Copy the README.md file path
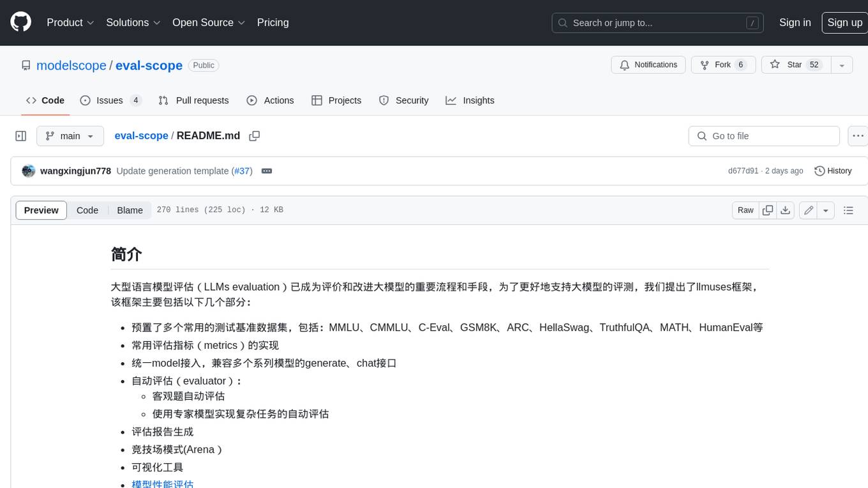Screen dimensions: 868x488 (x=255, y=136)
